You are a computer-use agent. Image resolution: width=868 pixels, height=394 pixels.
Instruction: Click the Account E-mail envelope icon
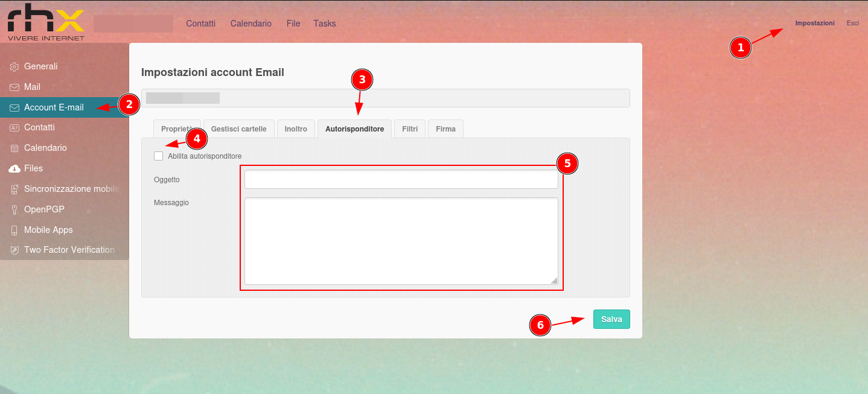pyautogui.click(x=14, y=107)
